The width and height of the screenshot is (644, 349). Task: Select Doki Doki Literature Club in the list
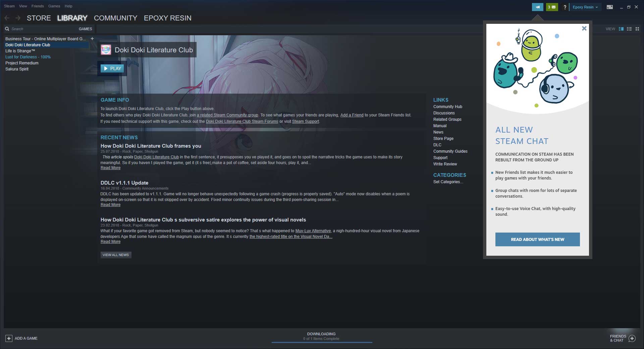tap(47, 45)
